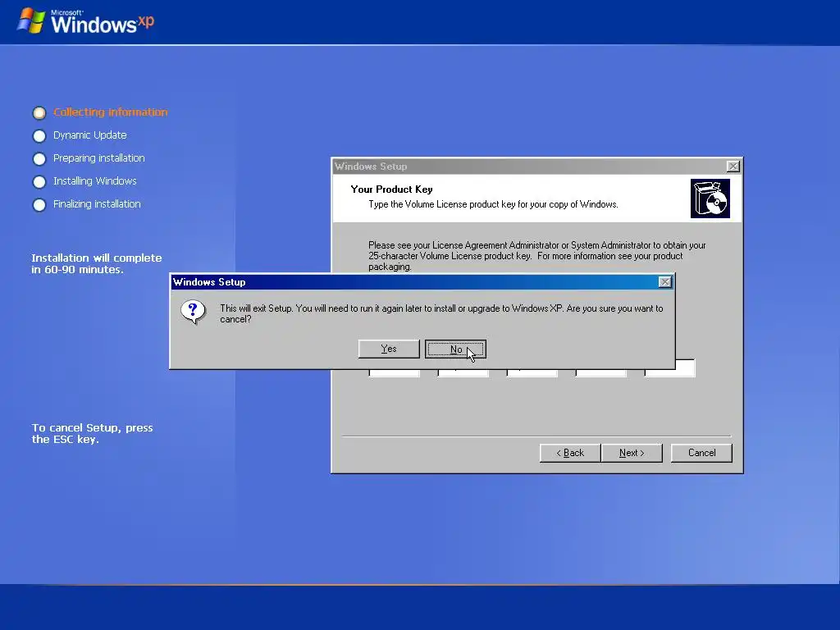
Task: Confirm cancel by clicking Yes
Action: [x=388, y=349]
